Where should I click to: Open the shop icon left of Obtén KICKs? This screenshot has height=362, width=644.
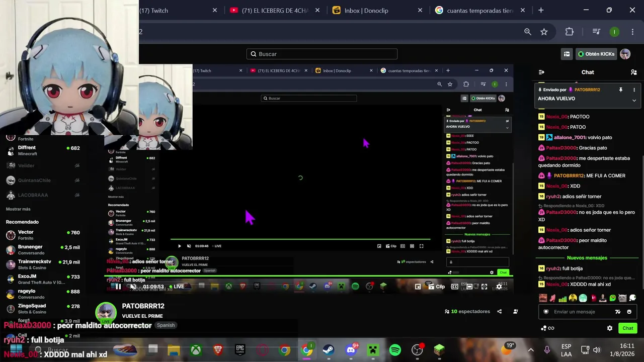click(567, 54)
